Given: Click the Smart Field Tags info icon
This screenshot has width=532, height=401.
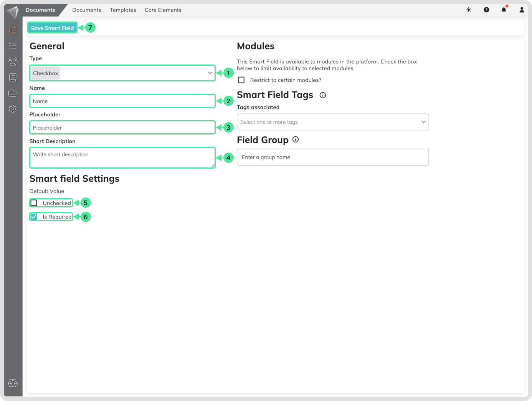Looking at the screenshot, I should (323, 95).
